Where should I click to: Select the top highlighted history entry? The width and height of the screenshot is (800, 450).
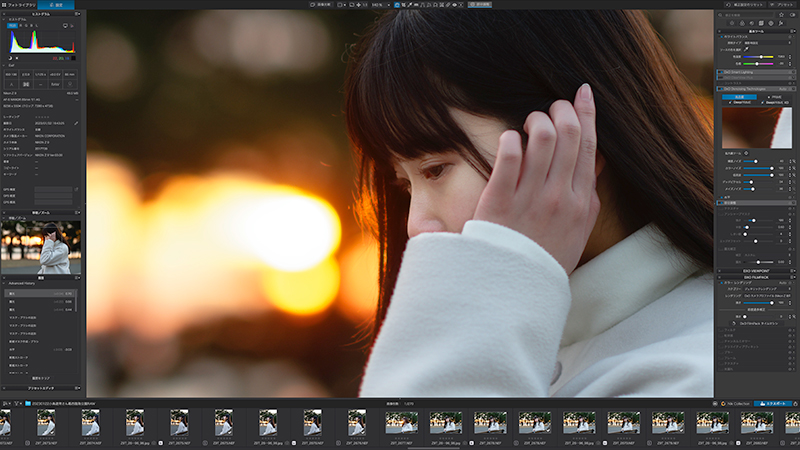[40, 293]
